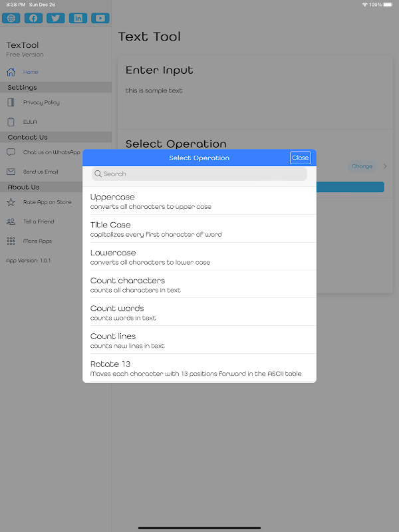Image resolution: width=399 pixels, height=532 pixels.
Task: Tap the Send us Email envelope icon
Action: (x=11, y=172)
